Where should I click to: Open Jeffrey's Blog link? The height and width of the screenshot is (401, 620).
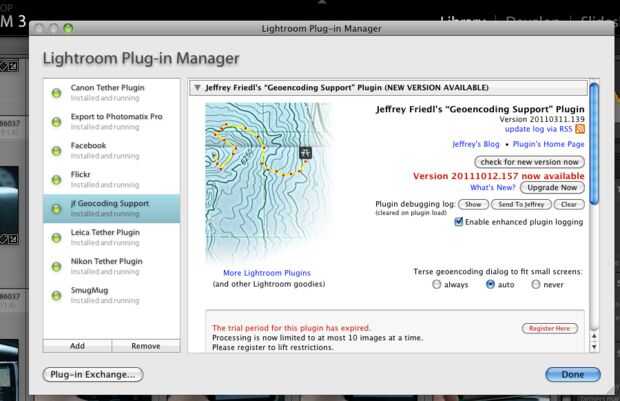click(x=476, y=144)
